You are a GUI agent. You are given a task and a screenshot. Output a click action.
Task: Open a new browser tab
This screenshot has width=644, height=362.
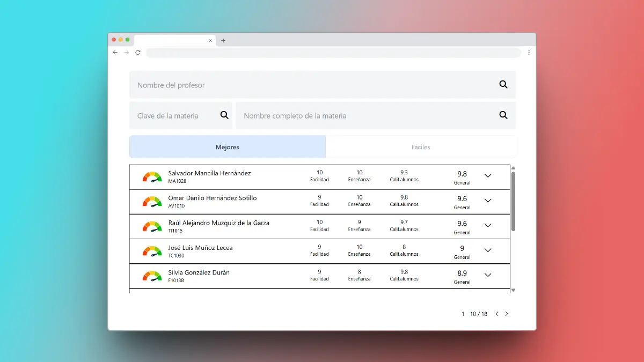(x=223, y=40)
